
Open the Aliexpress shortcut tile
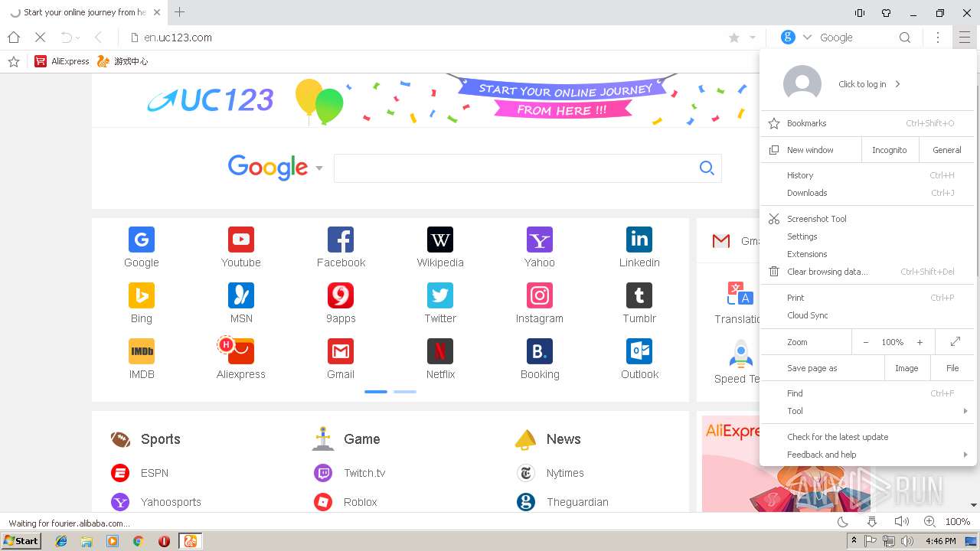[x=241, y=359]
